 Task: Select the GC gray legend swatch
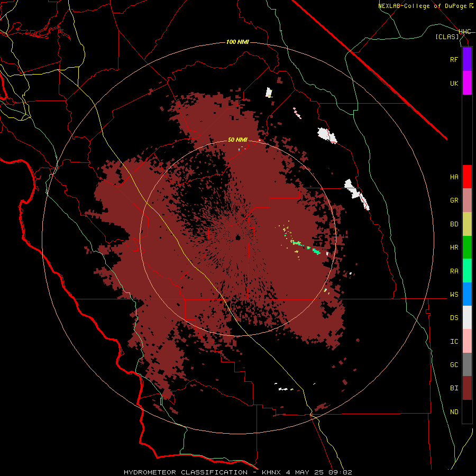467,364
